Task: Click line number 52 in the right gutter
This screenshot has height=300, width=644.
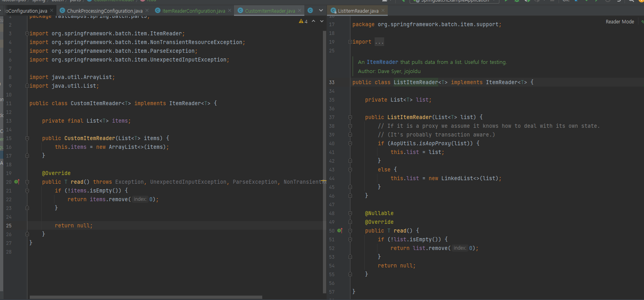Action: pos(332,248)
